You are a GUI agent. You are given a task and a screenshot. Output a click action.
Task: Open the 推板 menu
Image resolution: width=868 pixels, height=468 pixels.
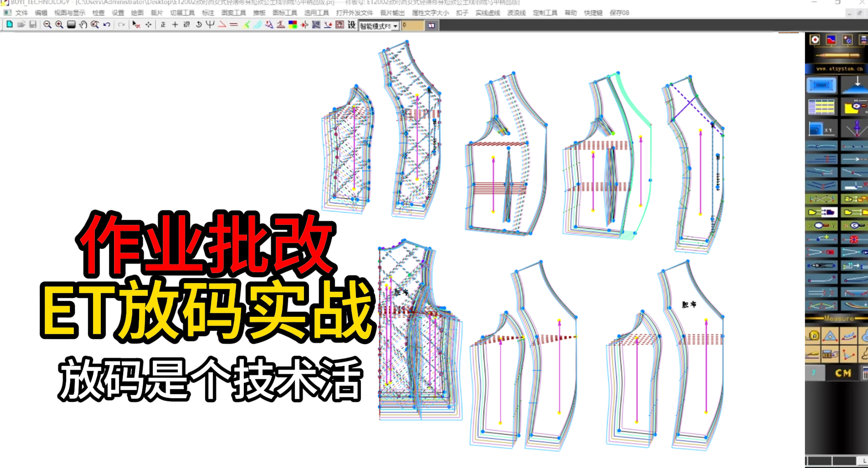coord(259,13)
